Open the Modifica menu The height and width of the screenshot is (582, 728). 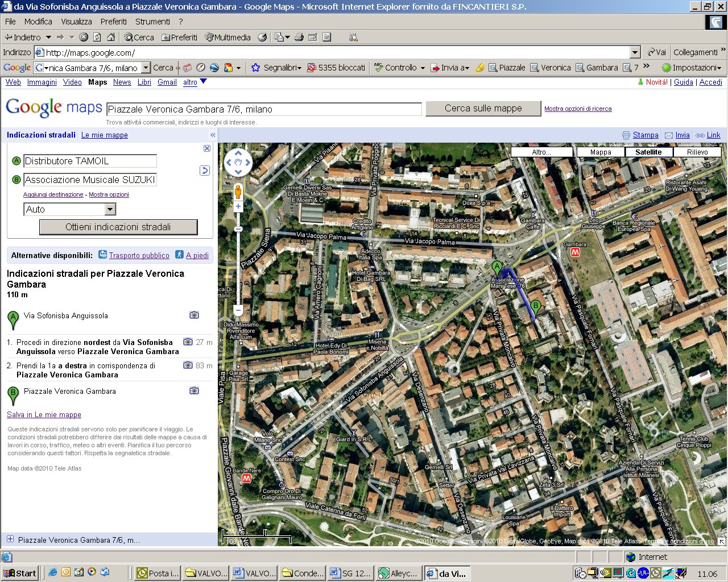(38, 22)
